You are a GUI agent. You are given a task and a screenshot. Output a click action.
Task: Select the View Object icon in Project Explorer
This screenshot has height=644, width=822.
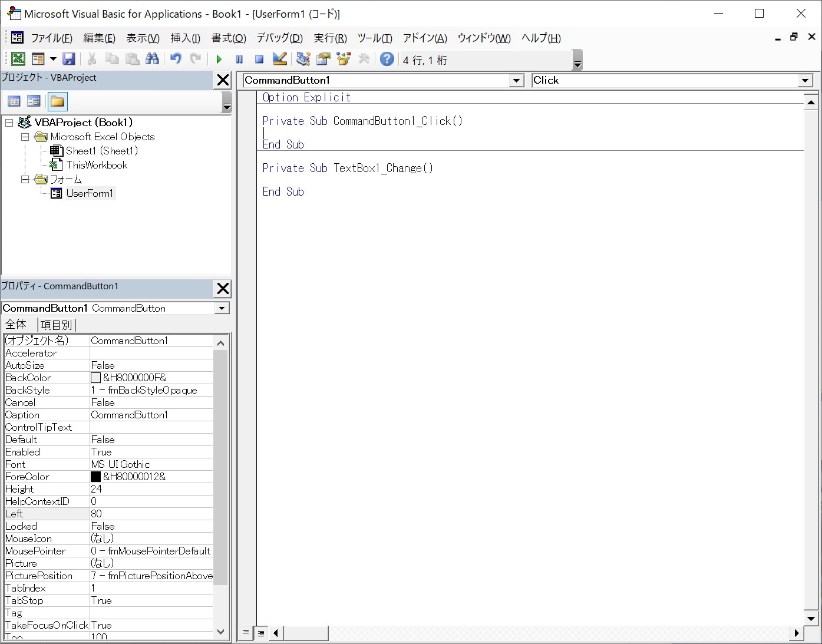(x=34, y=101)
